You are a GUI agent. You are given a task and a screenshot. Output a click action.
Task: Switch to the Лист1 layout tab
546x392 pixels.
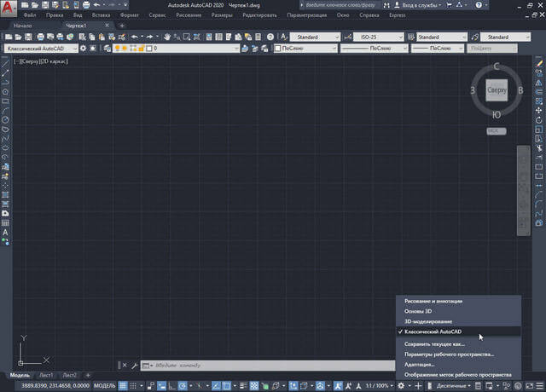[x=45, y=375]
